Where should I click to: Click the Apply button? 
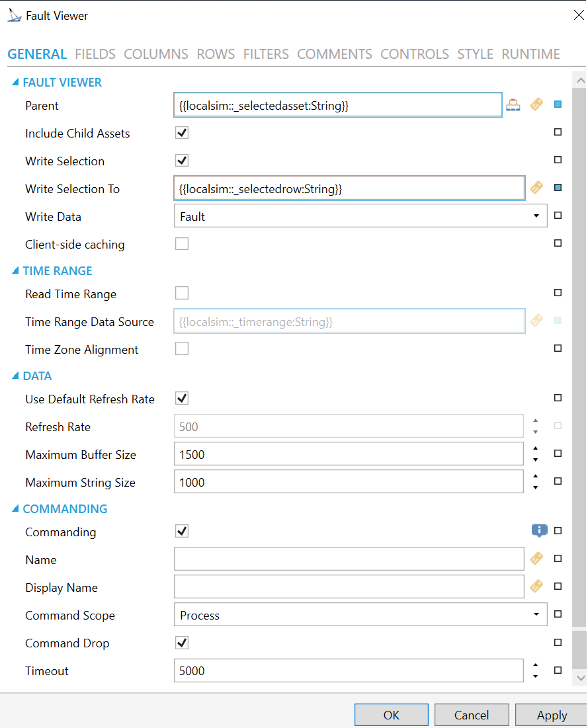point(551,715)
